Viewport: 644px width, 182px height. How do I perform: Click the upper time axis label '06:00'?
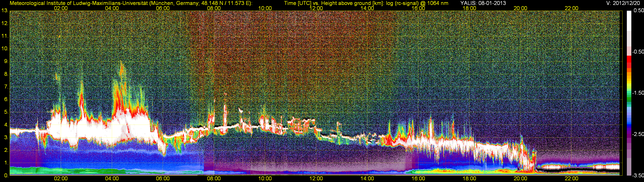163,8
